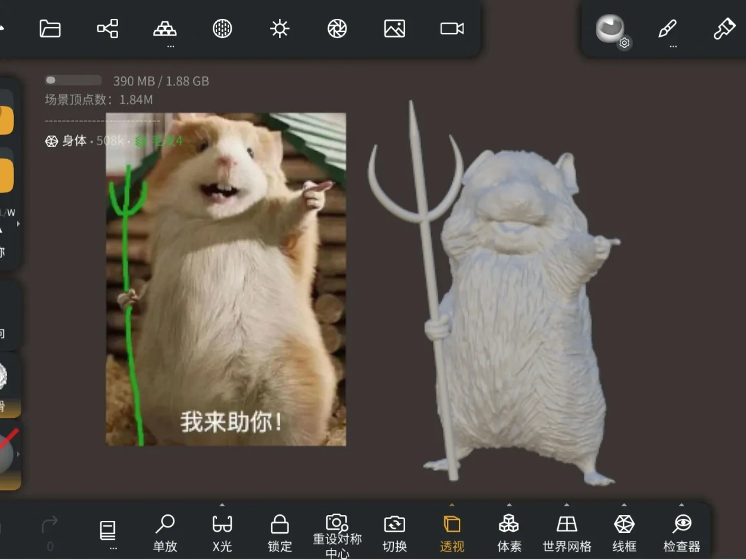The image size is (746, 560).
Task: Open gear settings on material sphere
Action: coord(624,43)
